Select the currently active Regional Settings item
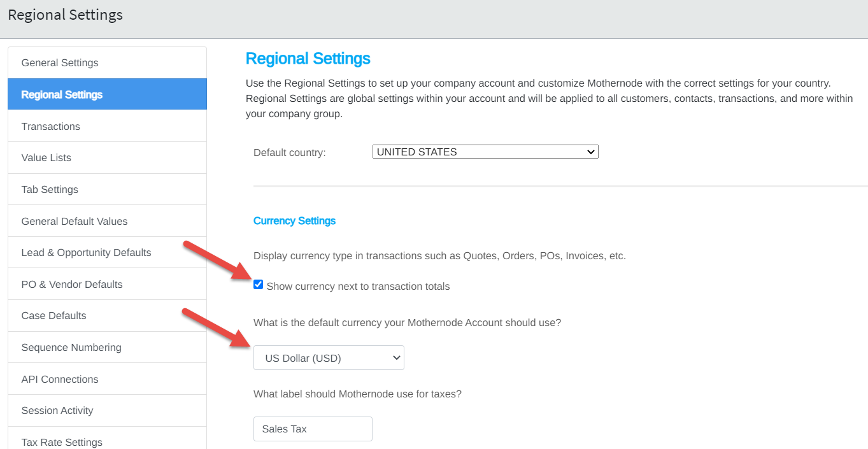The image size is (868, 449). [x=62, y=94]
